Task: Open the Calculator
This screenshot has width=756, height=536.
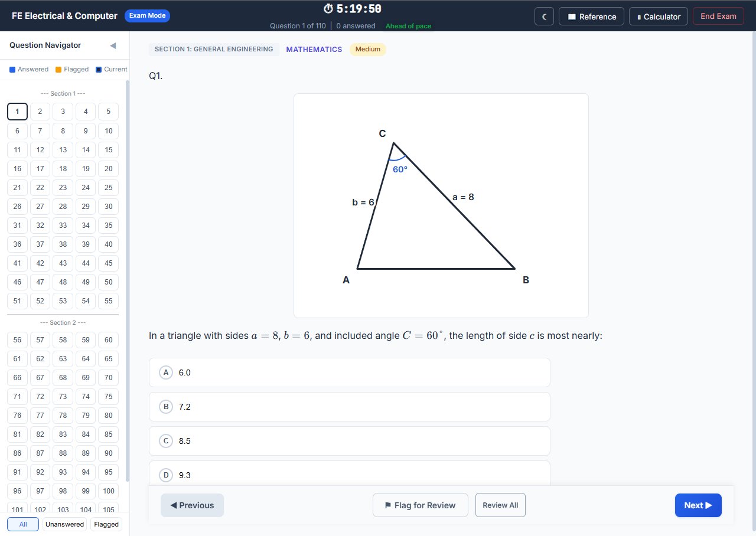Action: [x=659, y=17]
